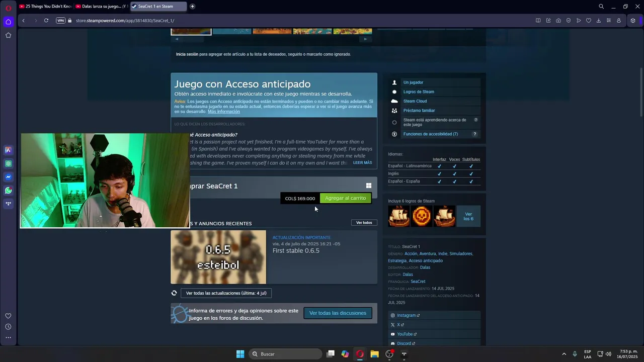This screenshot has height=362, width=644.
Task: Switch to 'Dalas lanza su juego' tab
Action: point(102,7)
